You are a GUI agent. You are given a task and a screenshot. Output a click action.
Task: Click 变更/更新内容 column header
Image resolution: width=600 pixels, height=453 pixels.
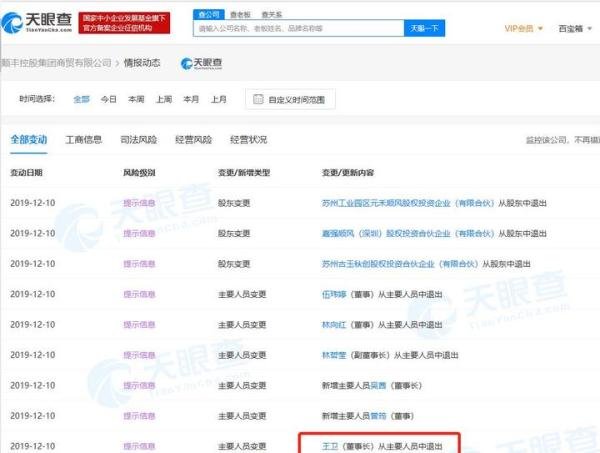(x=348, y=173)
